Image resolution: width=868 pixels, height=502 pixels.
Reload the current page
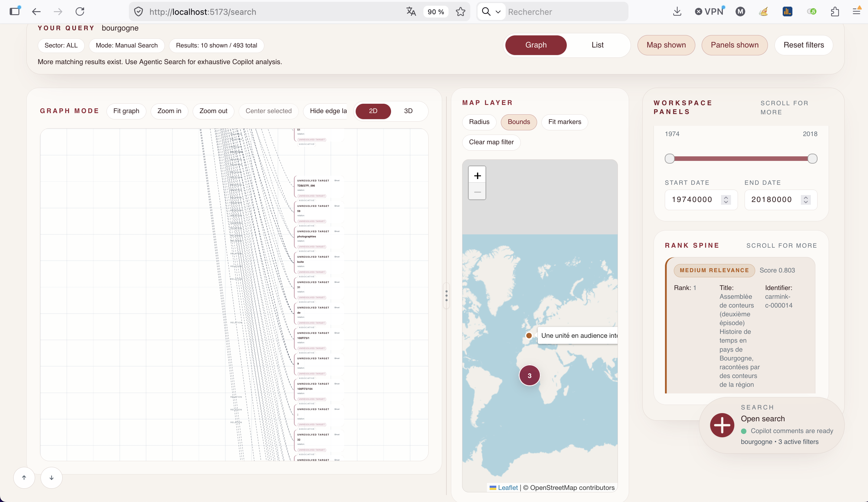(x=80, y=12)
